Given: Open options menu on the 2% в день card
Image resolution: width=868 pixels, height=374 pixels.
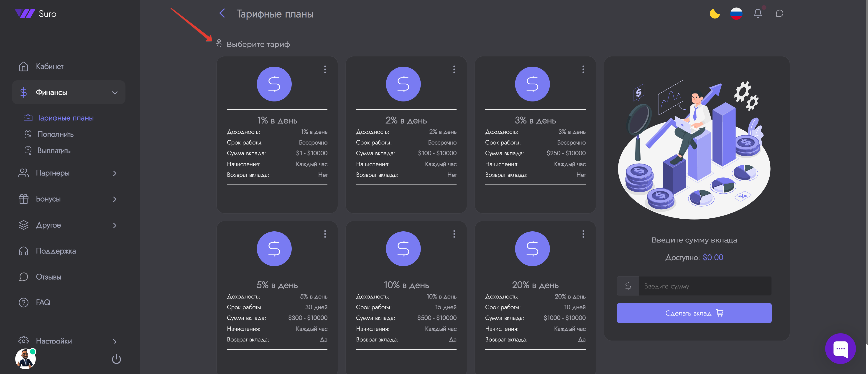Looking at the screenshot, I should 454,69.
